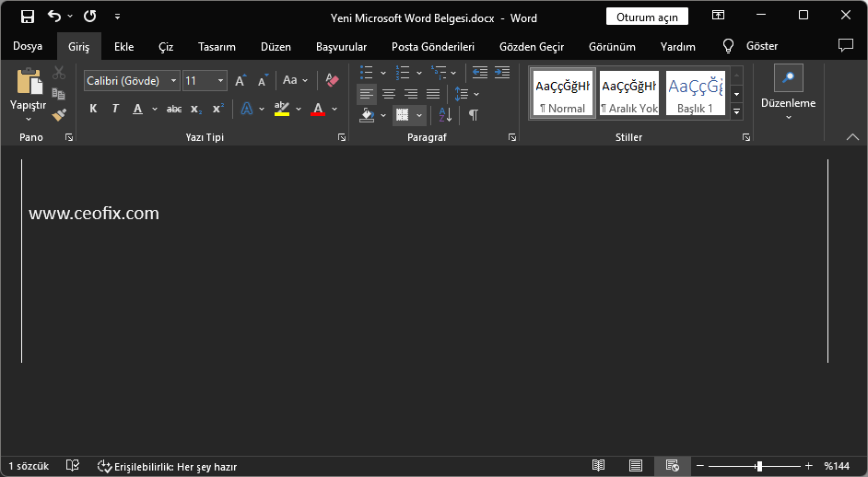The width and height of the screenshot is (868, 477).
Task: Apply the Aralık Yok style
Action: [x=629, y=93]
